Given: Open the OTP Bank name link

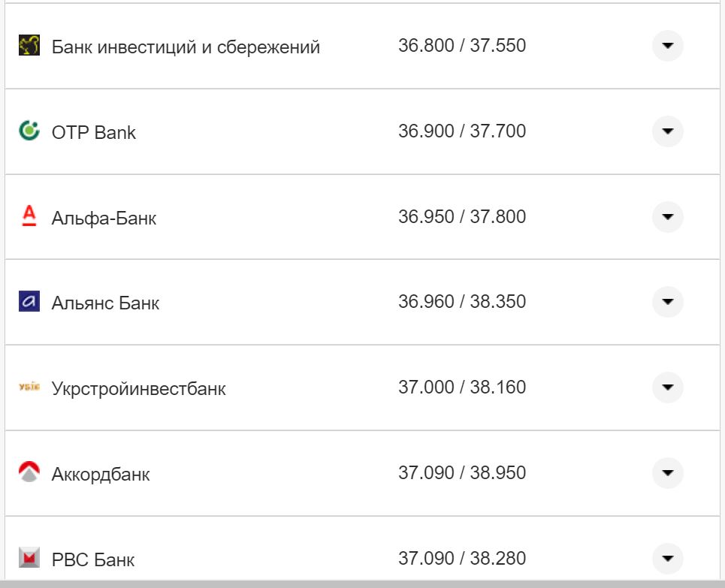Looking at the screenshot, I should [94, 133].
